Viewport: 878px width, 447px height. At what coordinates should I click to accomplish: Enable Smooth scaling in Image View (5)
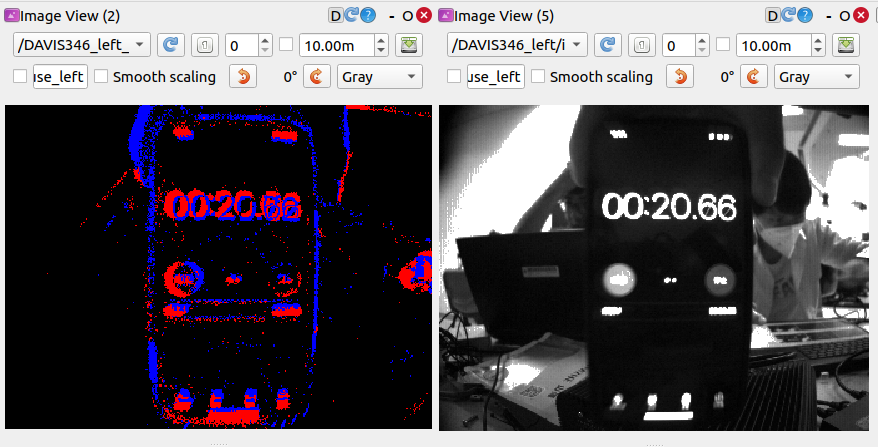tap(538, 76)
